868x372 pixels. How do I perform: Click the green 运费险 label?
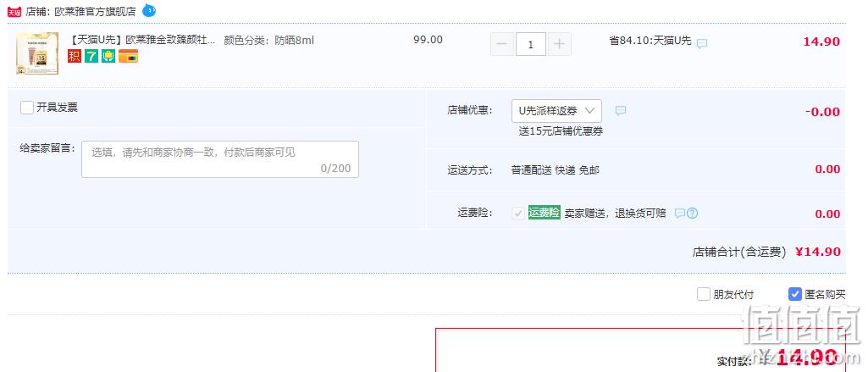(545, 213)
